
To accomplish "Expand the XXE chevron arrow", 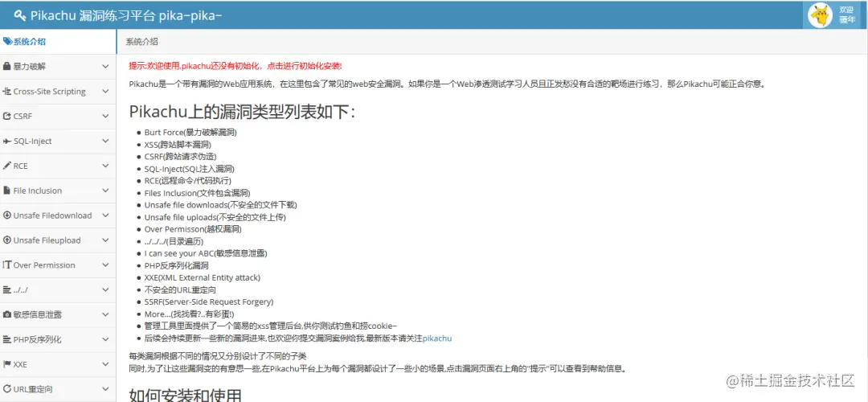I will tap(106, 364).
